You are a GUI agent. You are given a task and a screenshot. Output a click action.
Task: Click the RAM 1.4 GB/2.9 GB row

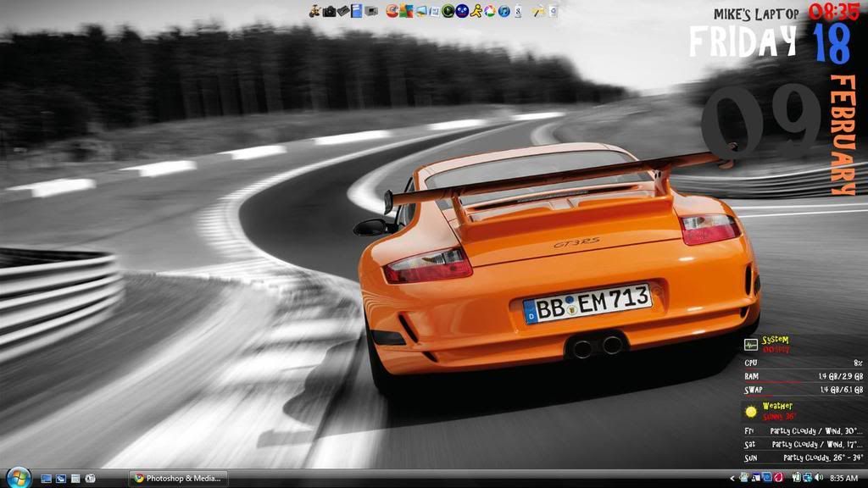pyautogui.click(x=804, y=376)
